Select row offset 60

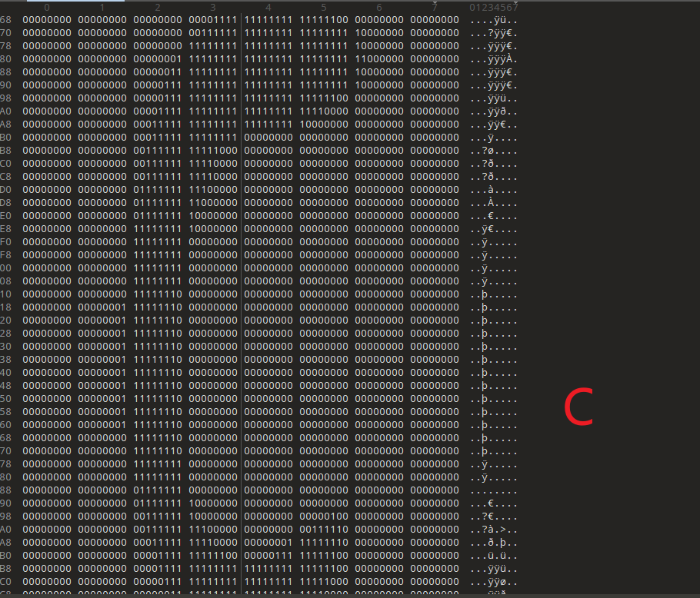pos(6,425)
